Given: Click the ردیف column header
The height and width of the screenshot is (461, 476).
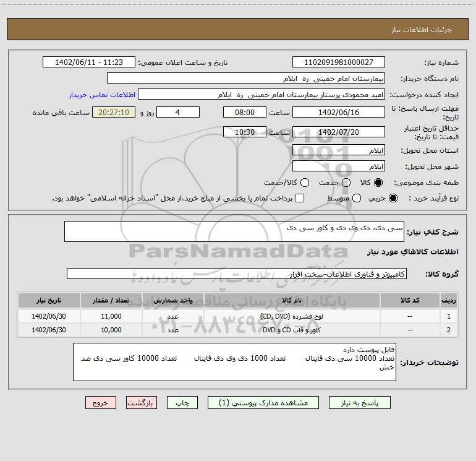Looking at the screenshot, I should tap(449, 300).
